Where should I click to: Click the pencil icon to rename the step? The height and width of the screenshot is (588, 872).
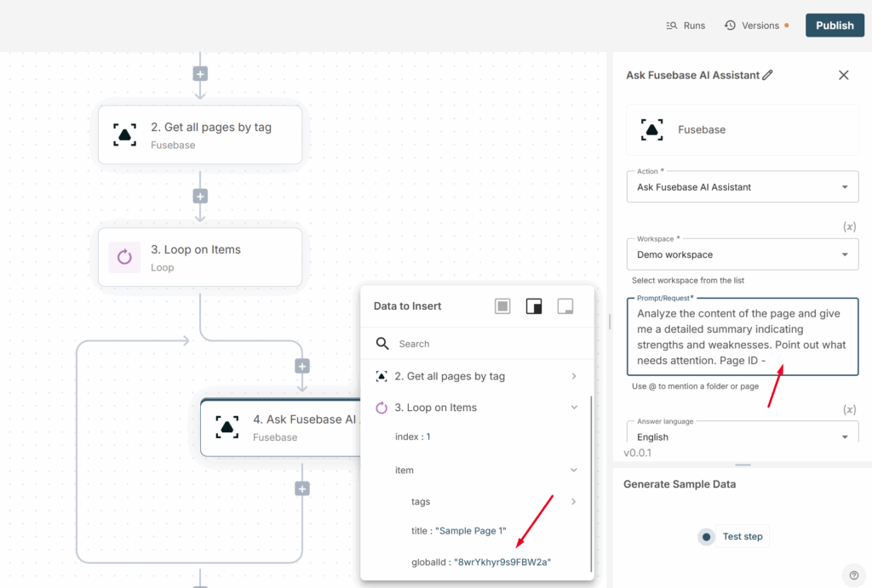(767, 75)
